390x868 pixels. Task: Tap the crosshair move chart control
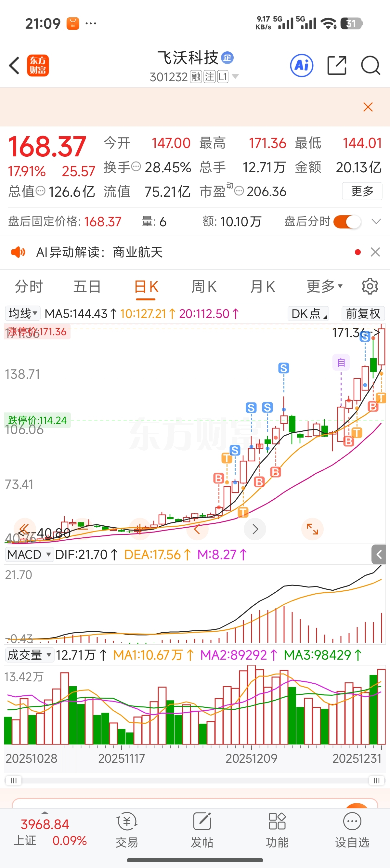click(139, 529)
